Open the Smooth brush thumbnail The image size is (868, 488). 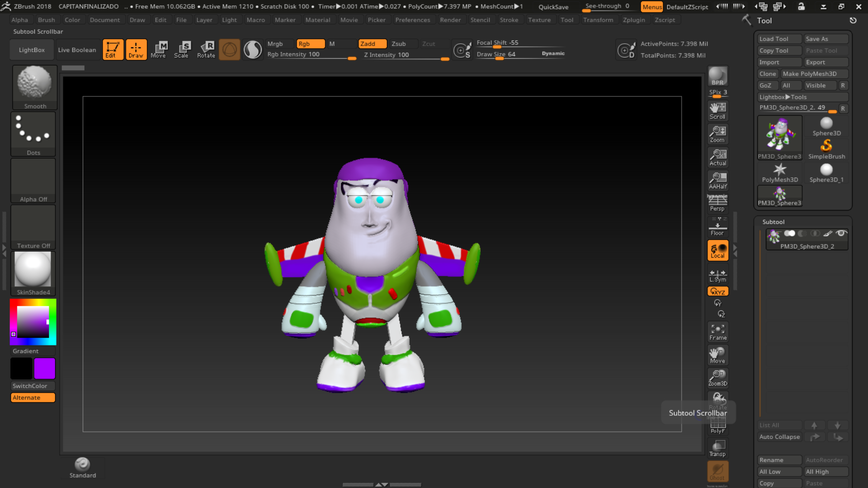point(34,87)
